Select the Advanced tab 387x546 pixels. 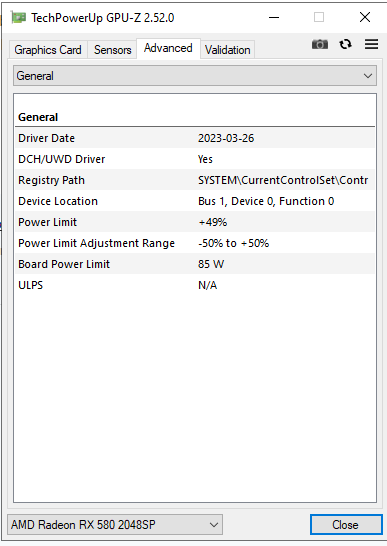point(168,48)
